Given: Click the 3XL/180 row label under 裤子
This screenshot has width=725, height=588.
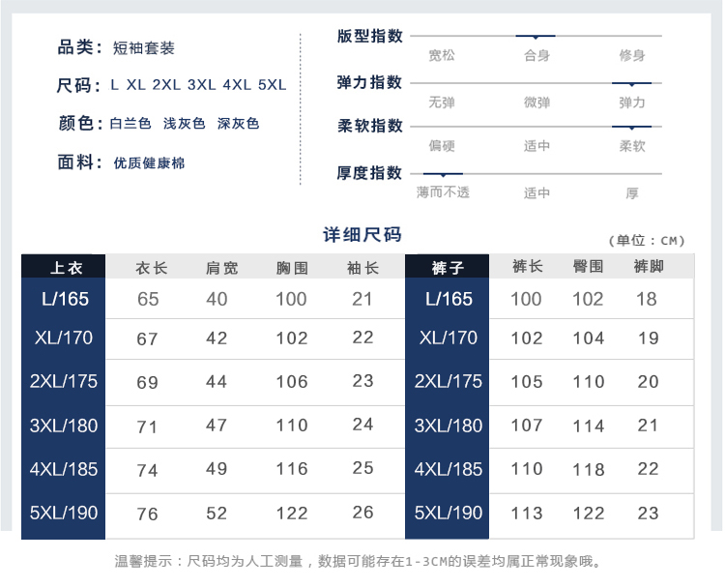Looking at the screenshot, I should pyautogui.click(x=448, y=426).
